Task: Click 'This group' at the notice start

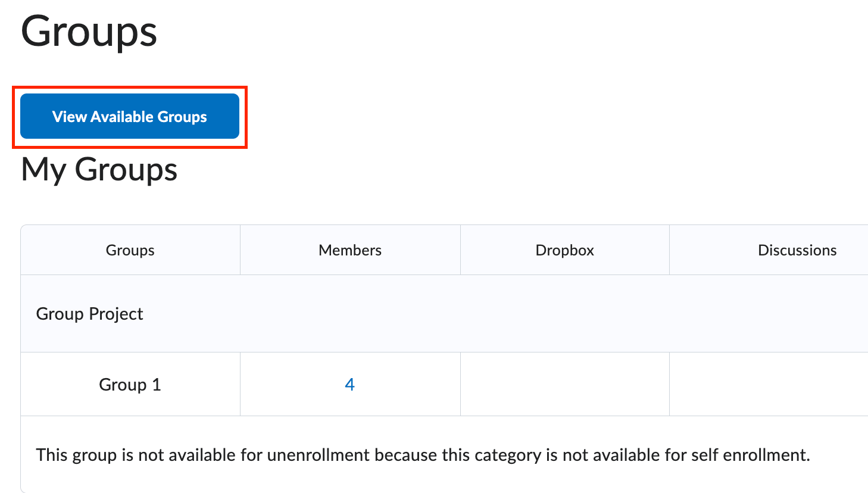Action: click(76, 455)
